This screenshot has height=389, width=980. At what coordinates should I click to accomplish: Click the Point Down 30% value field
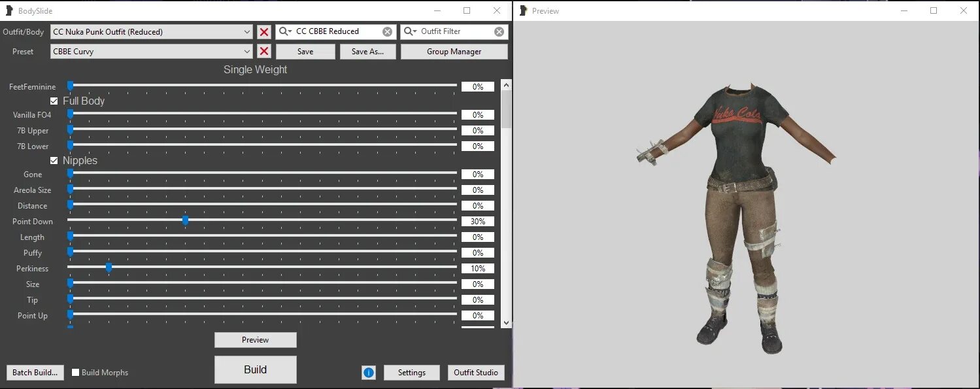[478, 222]
